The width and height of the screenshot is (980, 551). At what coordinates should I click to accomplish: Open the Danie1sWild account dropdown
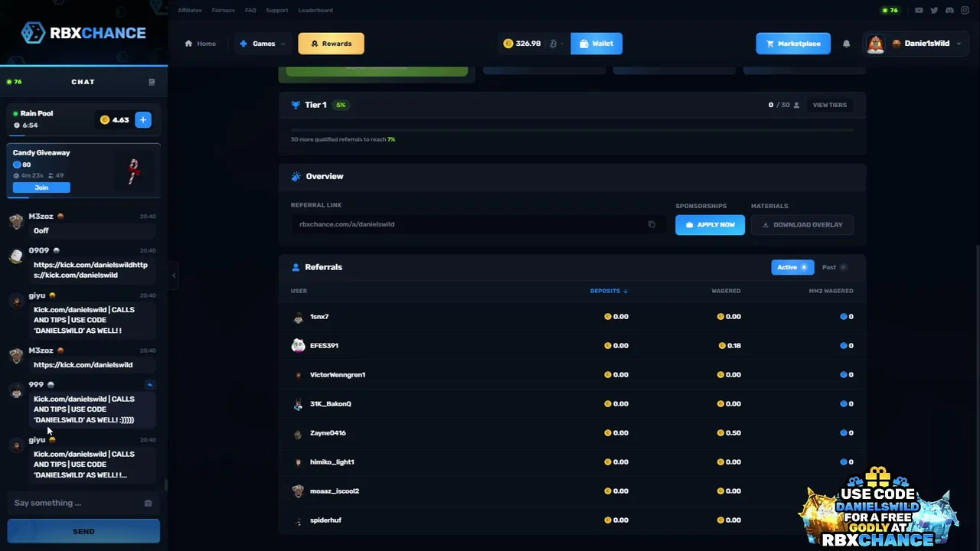(916, 44)
